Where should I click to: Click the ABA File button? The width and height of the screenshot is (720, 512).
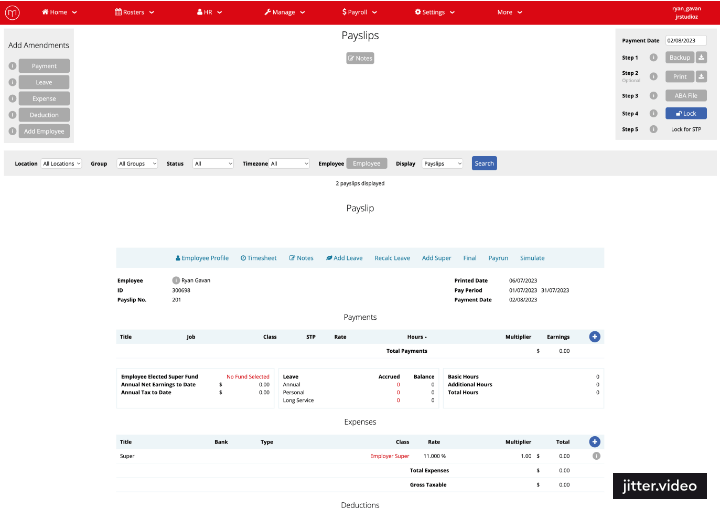[x=686, y=96]
